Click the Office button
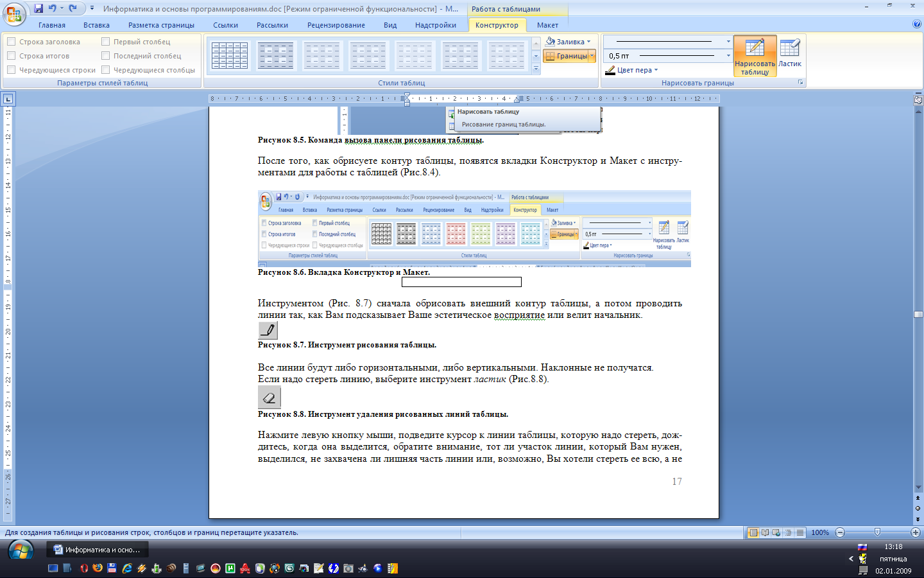The height and width of the screenshot is (578, 924). pos(14,13)
